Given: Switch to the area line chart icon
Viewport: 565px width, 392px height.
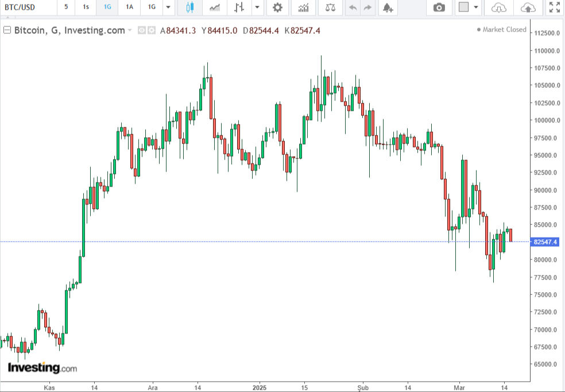Looking at the screenshot, I should point(215,7).
